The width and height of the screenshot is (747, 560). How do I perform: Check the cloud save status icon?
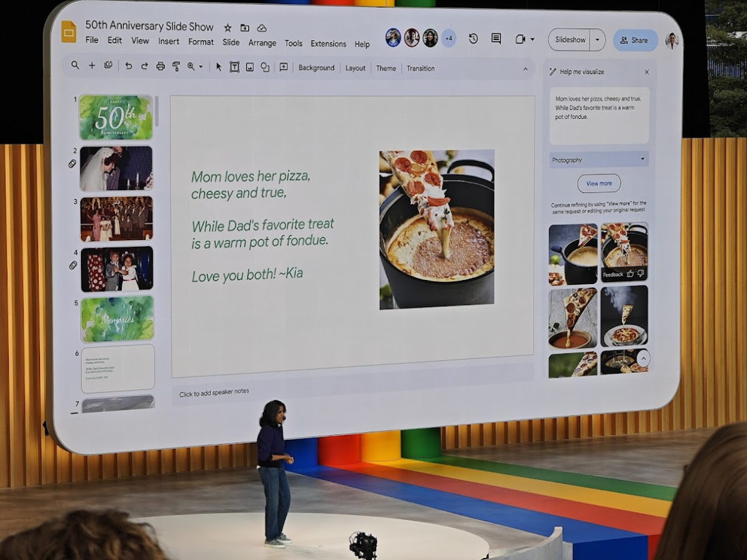pyautogui.click(x=261, y=28)
